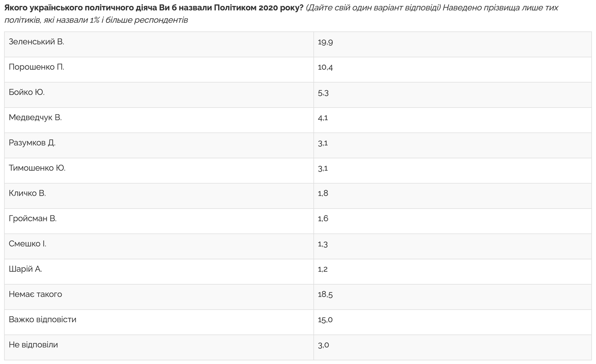Click the Медведчук В. row label
Viewport: 596px width, 364px height.
click(35, 118)
